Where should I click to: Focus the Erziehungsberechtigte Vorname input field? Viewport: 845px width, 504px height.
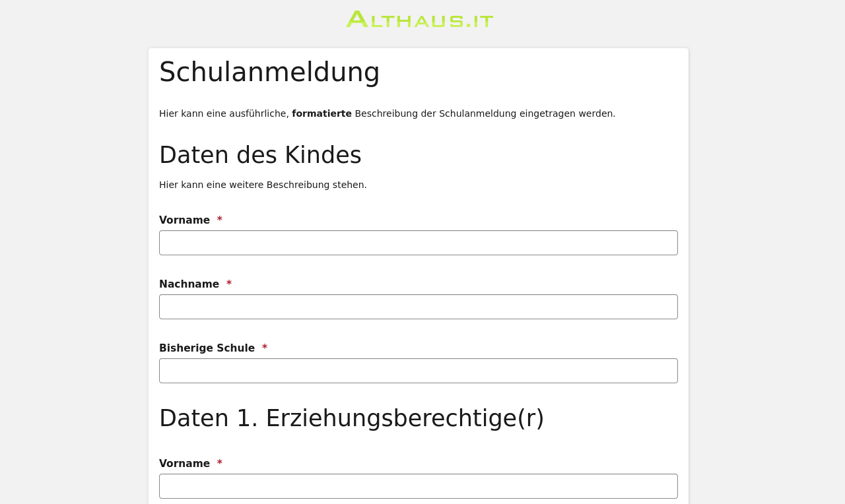[x=418, y=486]
